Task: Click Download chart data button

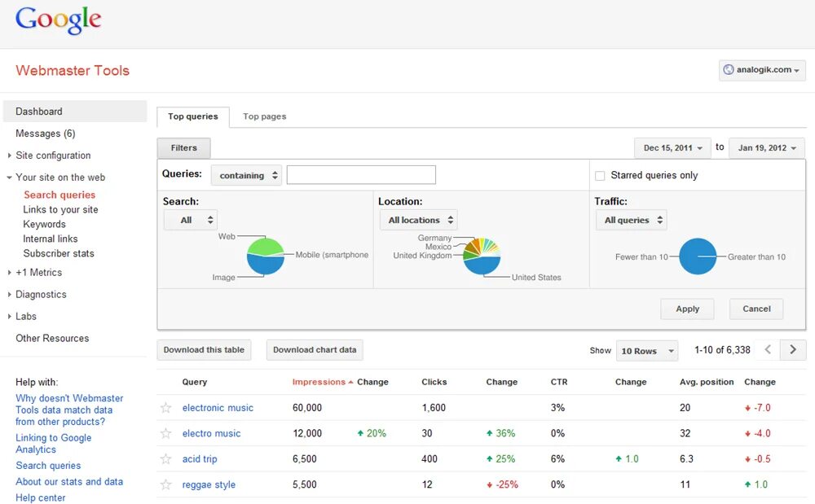Action: (x=315, y=350)
